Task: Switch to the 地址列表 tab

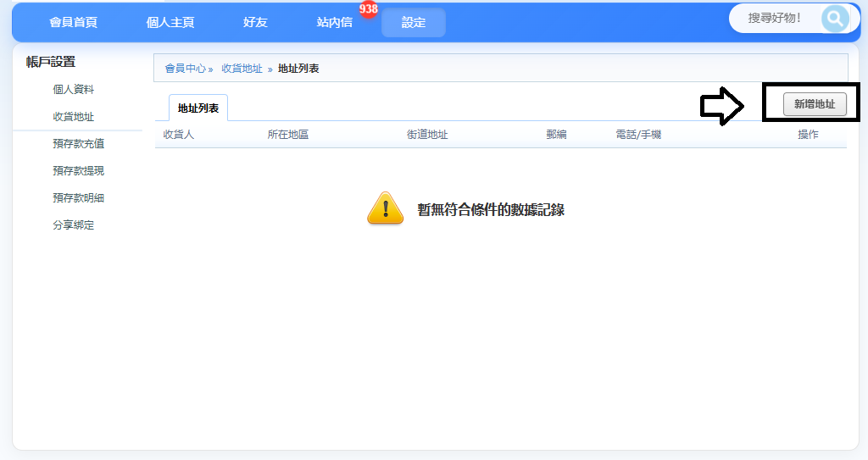Action: (198, 108)
